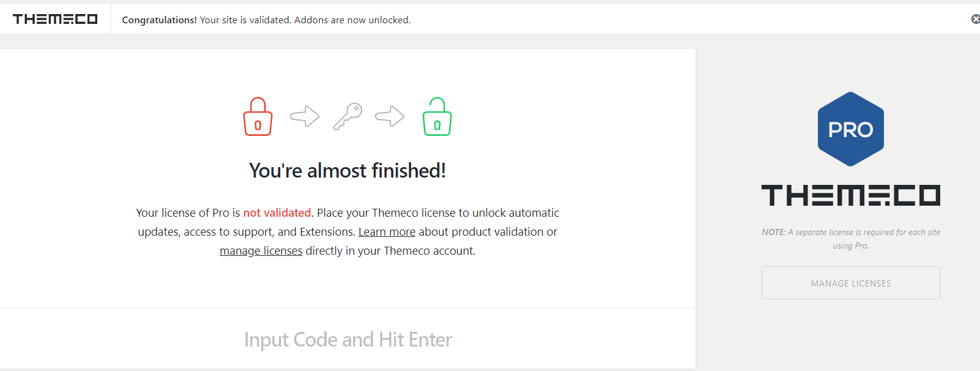Screen dimensions: 980x371
Task: Click the Congratulations validation message text
Action: pyautogui.click(x=266, y=20)
